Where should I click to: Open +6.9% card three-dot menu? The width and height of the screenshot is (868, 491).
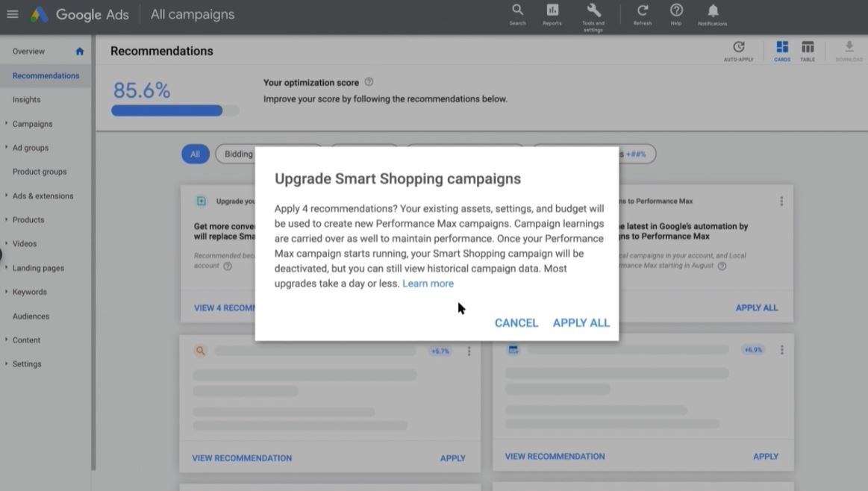click(x=781, y=350)
